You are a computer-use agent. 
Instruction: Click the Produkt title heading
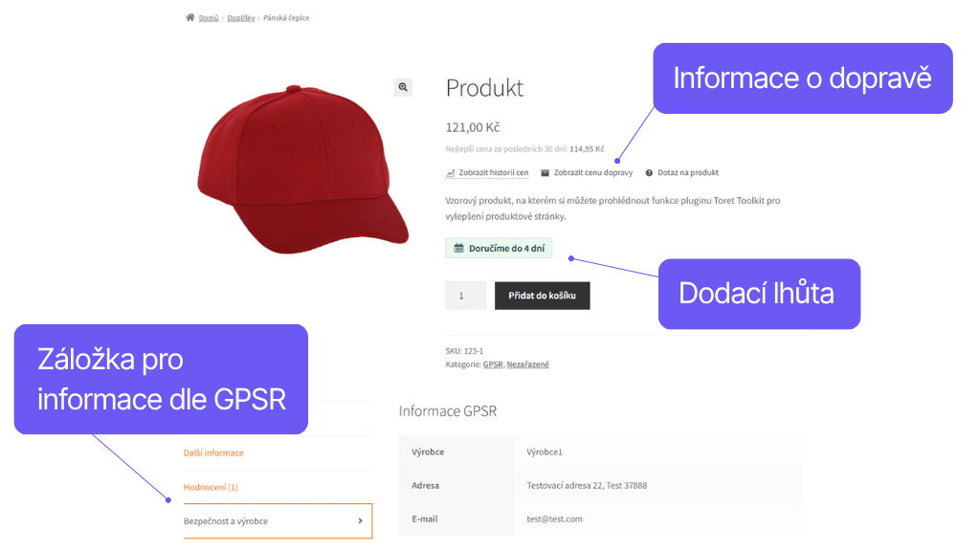click(x=484, y=88)
